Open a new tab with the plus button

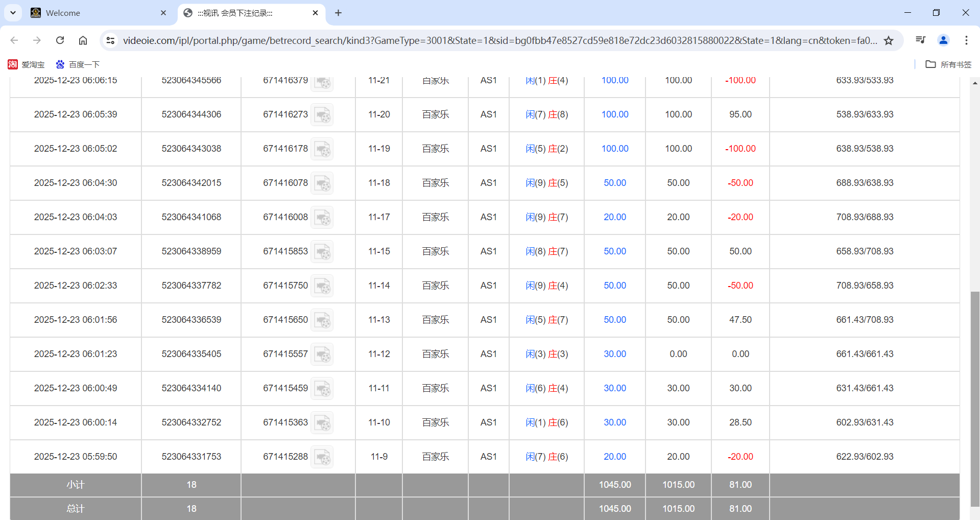coord(338,13)
